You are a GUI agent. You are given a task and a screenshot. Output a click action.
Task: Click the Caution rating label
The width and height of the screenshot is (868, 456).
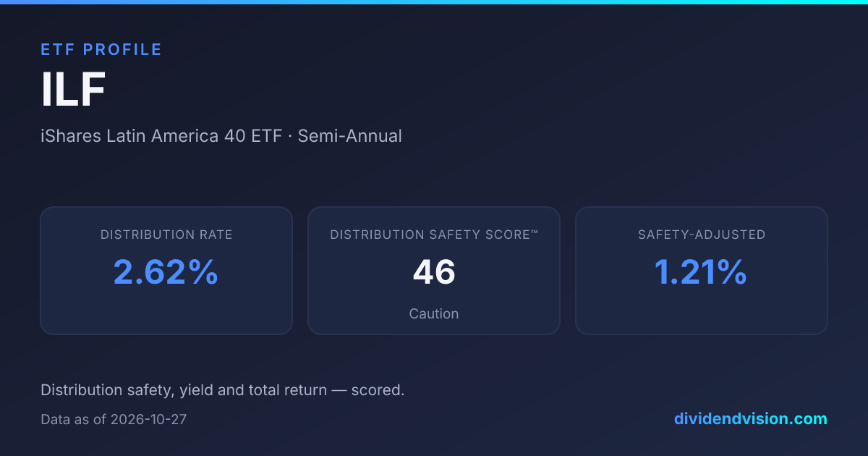click(x=434, y=313)
